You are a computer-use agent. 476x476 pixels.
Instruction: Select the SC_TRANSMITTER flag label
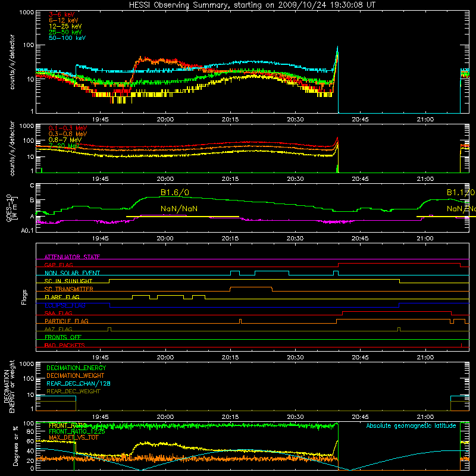[69, 289]
